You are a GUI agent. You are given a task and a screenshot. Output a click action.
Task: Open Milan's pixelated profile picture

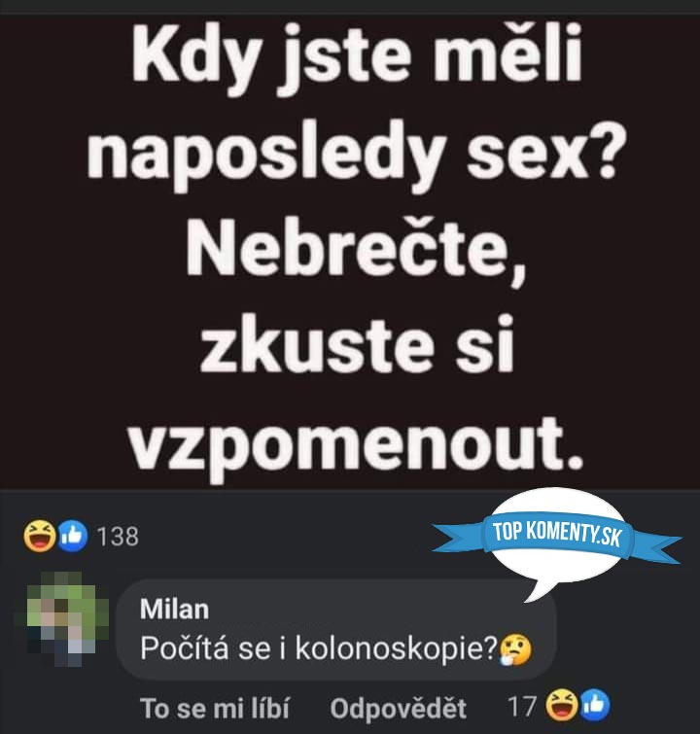click(x=61, y=618)
